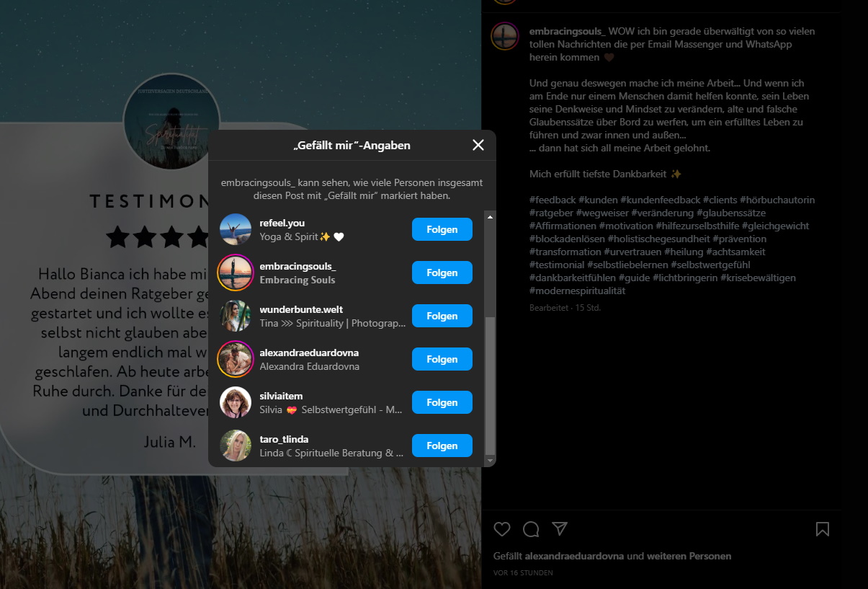
Task: Open taro_tlinda profile avatar
Action: (x=236, y=446)
